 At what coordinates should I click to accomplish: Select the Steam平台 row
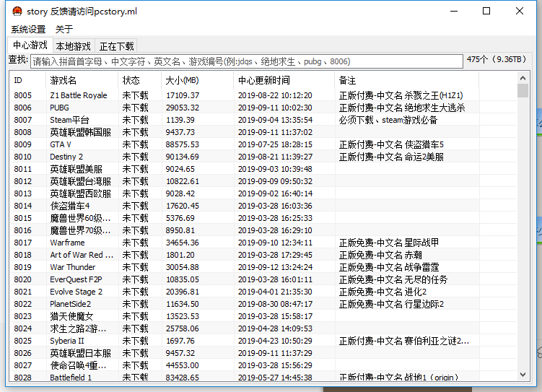[263, 120]
